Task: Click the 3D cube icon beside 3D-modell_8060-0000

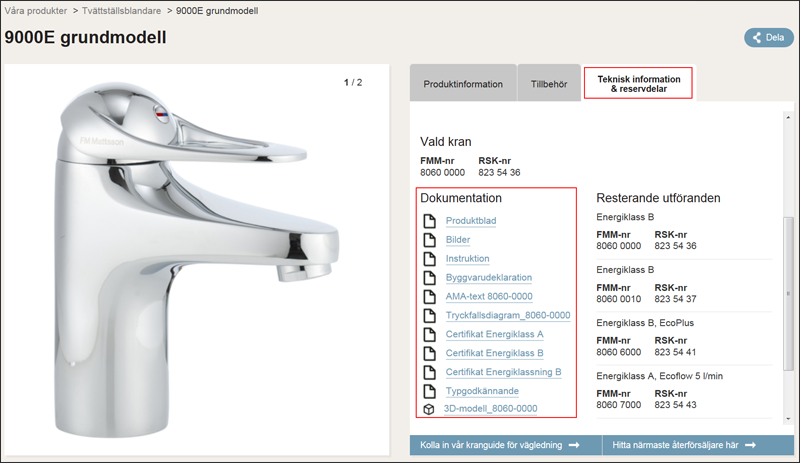Action: (x=429, y=409)
